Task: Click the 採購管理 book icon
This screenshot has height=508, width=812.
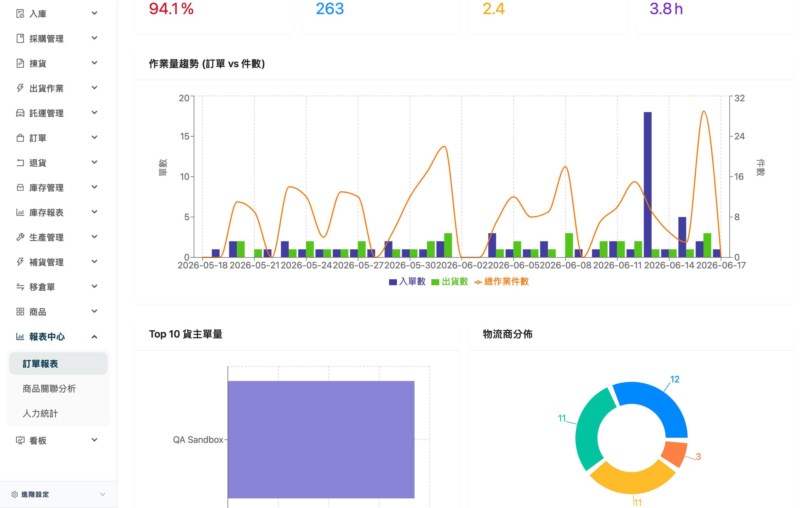Action: point(20,38)
